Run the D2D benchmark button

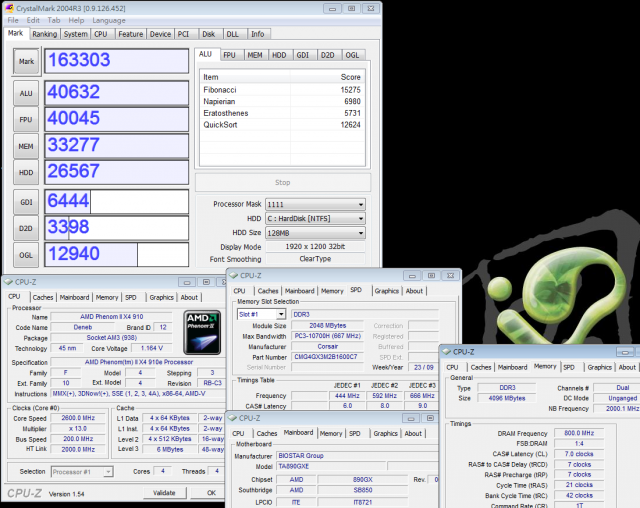[x=26, y=228]
